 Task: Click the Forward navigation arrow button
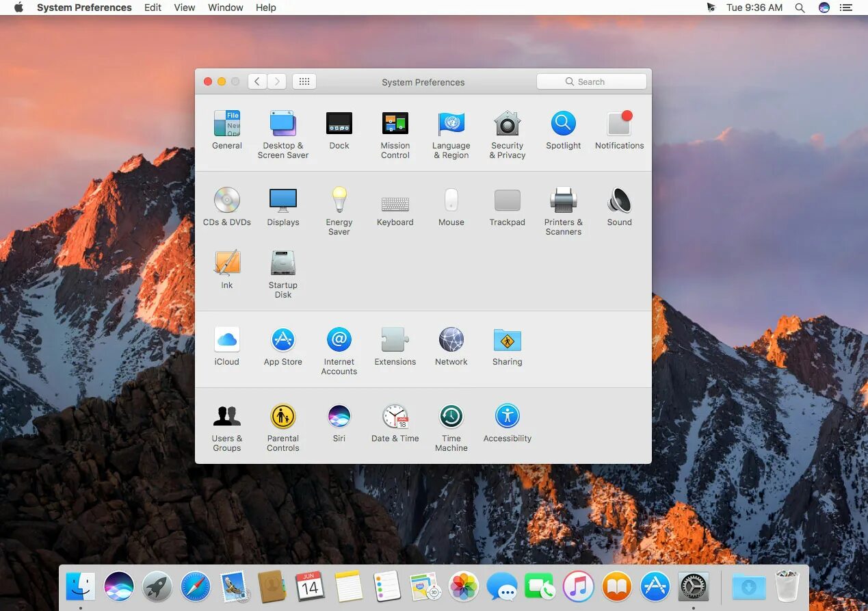point(277,81)
